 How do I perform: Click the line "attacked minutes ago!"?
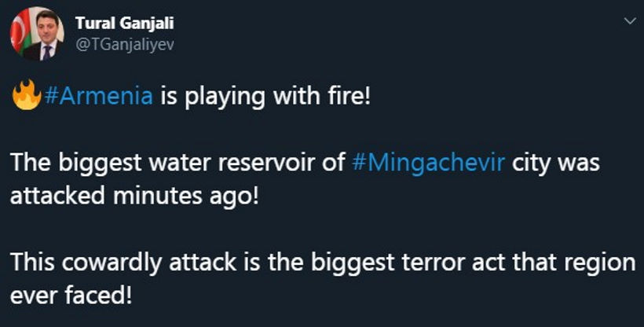tap(135, 196)
